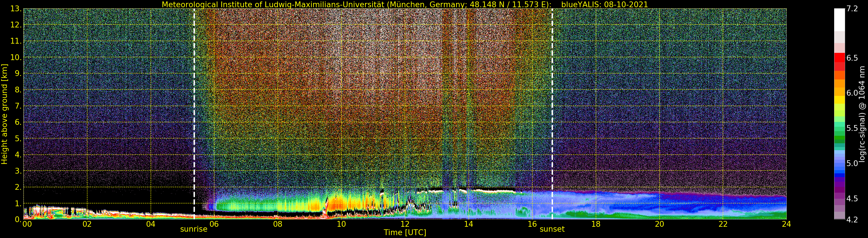Image resolution: width=868 pixels, height=238 pixels.
Task: Click the 1 km height tick label
Action: click(x=18, y=203)
